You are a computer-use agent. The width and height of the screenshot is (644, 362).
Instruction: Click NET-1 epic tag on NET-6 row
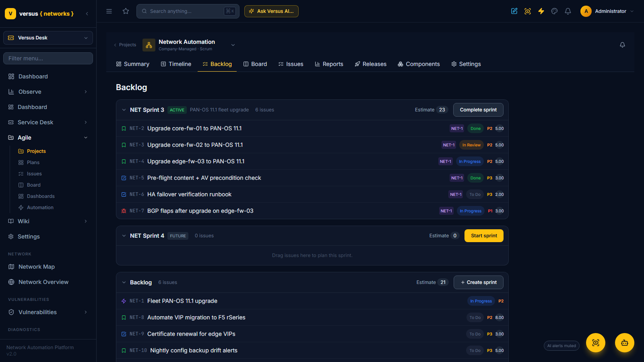pyautogui.click(x=456, y=195)
